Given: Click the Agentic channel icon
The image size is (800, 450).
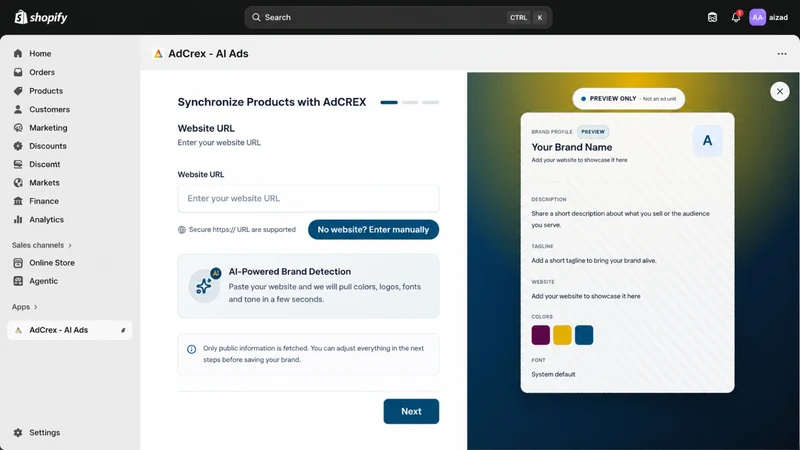Looking at the screenshot, I should click(x=18, y=281).
